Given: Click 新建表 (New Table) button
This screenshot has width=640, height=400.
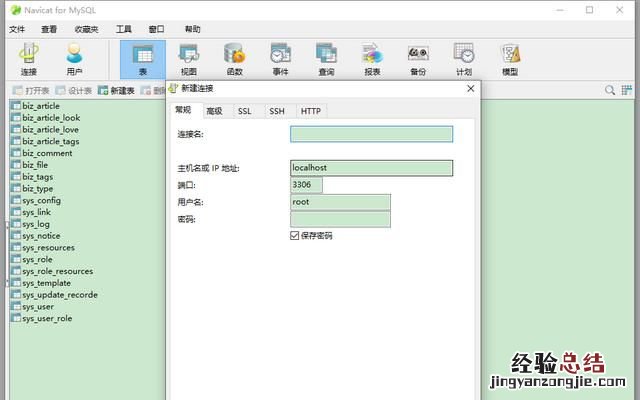Looking at the screenshot, I should 116,91.
